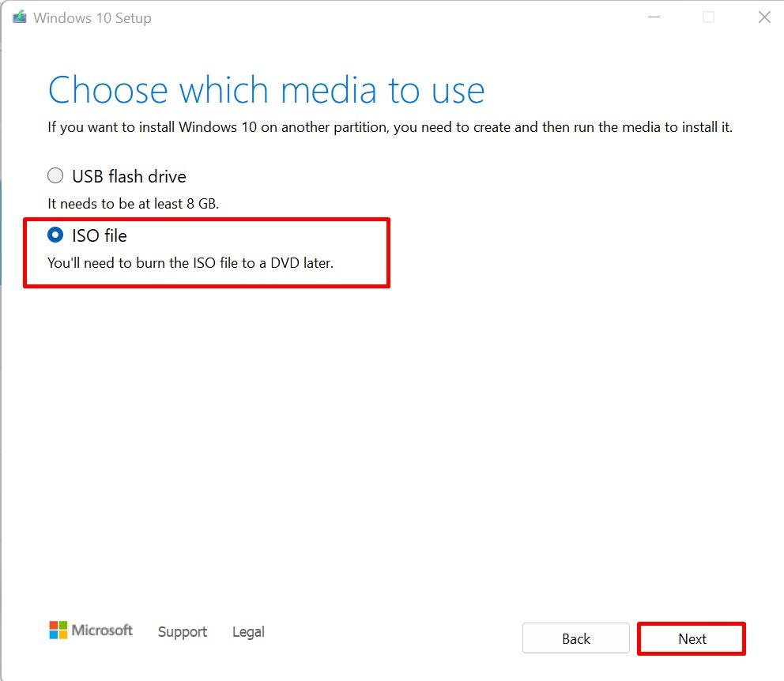The height and width of the screenshot is (681, 784).
Task: Click the Windows 10 Setup title bar icon
Action: coord(20,17)
